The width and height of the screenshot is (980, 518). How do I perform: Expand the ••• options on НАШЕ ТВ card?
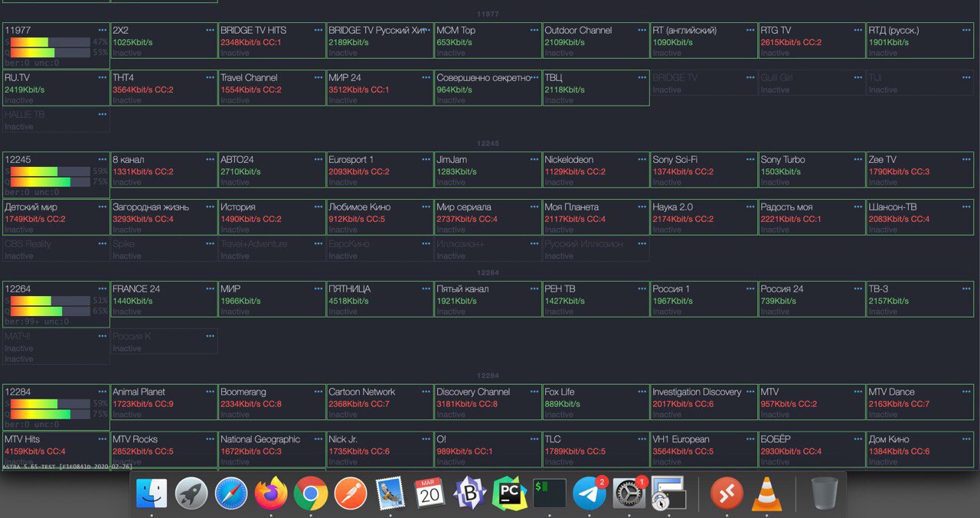coord(103,115)
